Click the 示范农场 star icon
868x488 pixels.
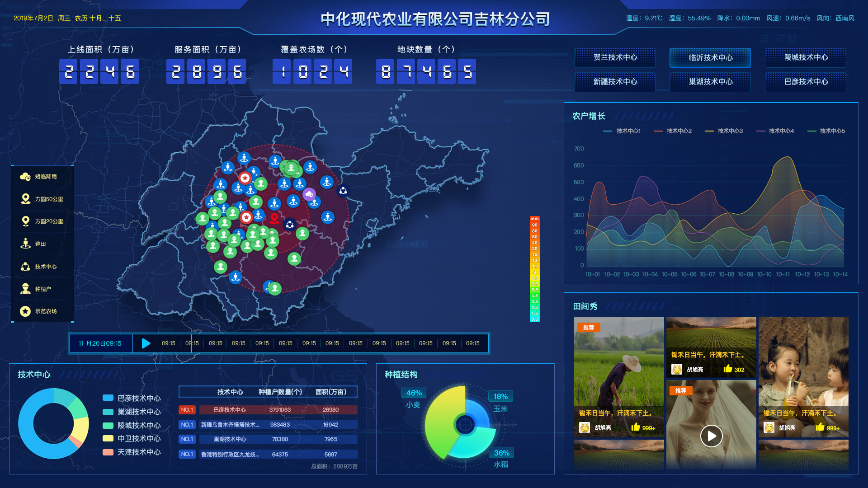25,311
